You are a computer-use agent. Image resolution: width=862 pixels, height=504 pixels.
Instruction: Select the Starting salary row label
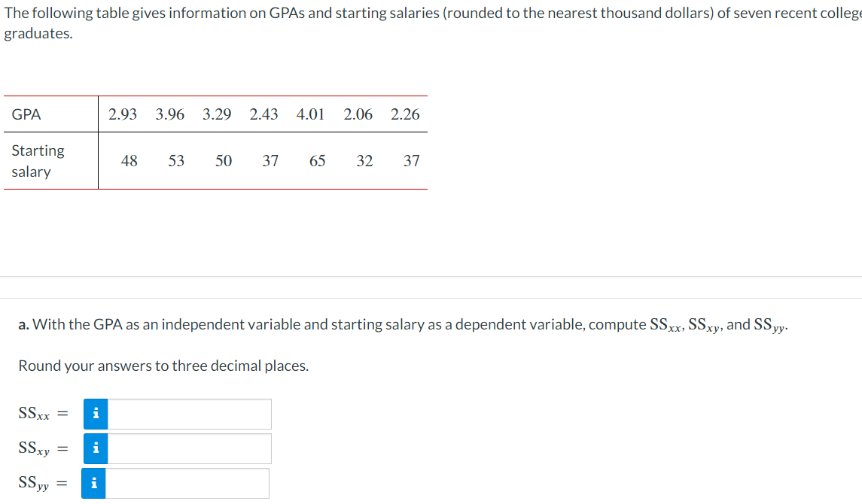click(x=37, y=161)
